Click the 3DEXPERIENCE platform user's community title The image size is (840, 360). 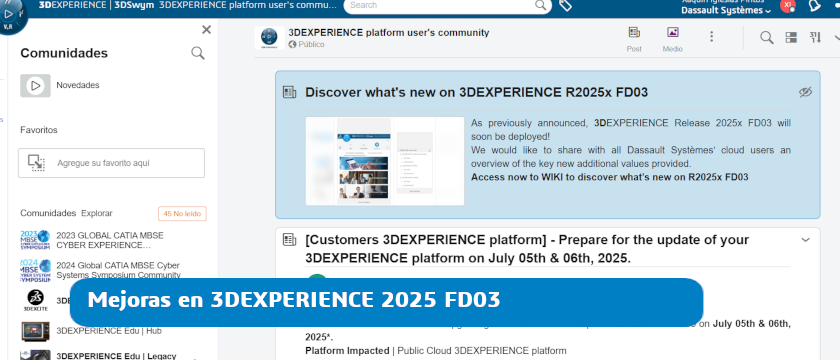pyautogui.click(x=388, y=33)
